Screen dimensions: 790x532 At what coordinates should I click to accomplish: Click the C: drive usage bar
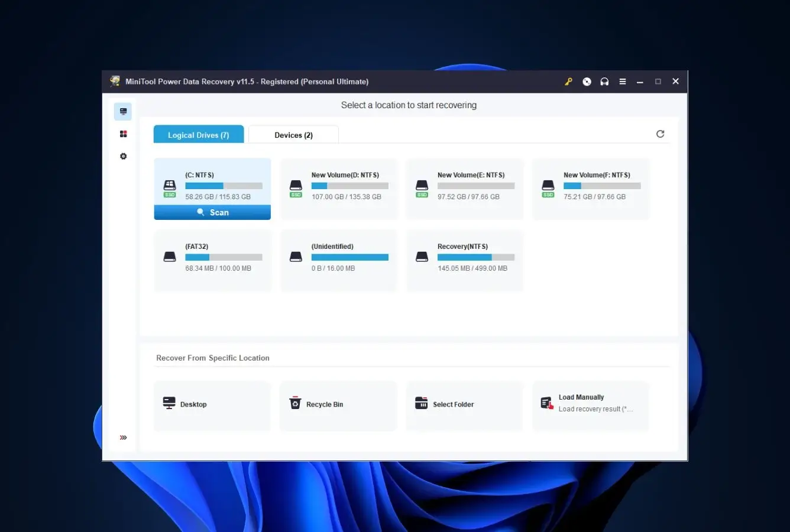[x=224, y=186]
